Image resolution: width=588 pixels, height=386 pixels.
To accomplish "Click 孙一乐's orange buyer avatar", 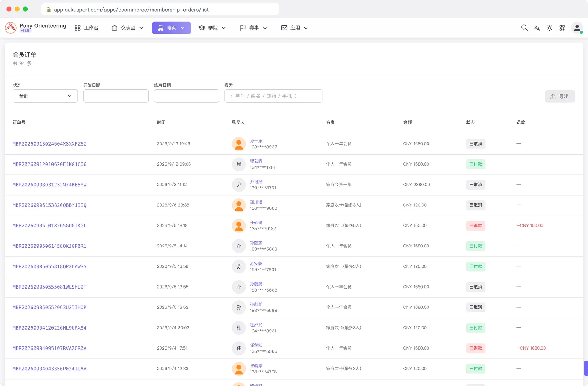I will (x=239, y=144).
